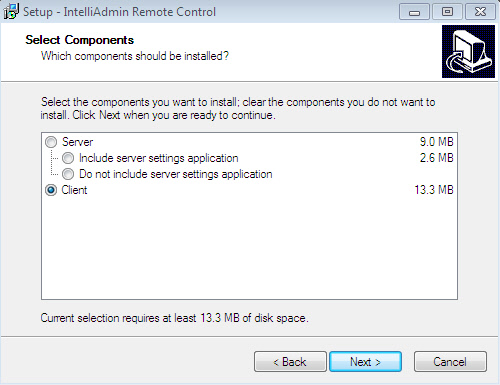Click the Which components should be installed text
500x385 pixels.
click(x=135, y=56)
